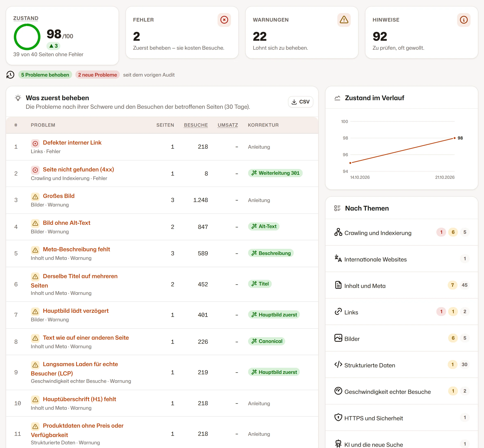The width and height of the screenshot is (484, 448).
Task: Click the chart icon beside Zustand im Verlauf
Action: coord(337,98)
